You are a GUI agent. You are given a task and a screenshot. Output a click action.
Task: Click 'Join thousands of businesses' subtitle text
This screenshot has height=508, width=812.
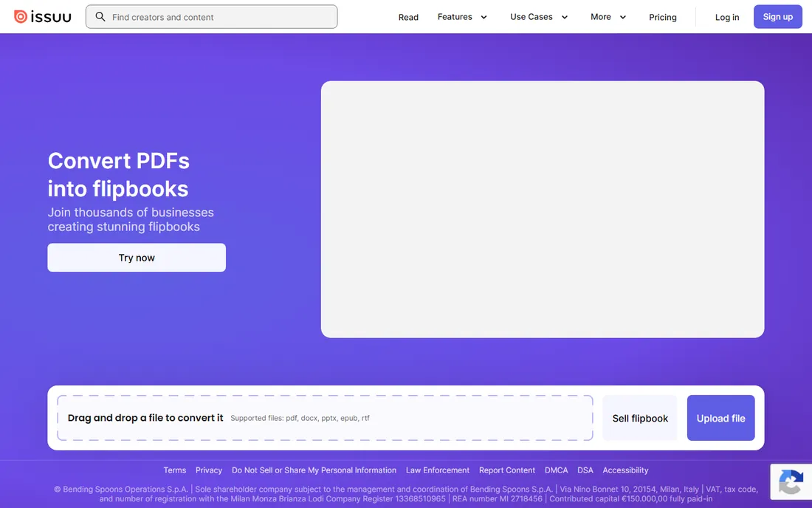131,219
